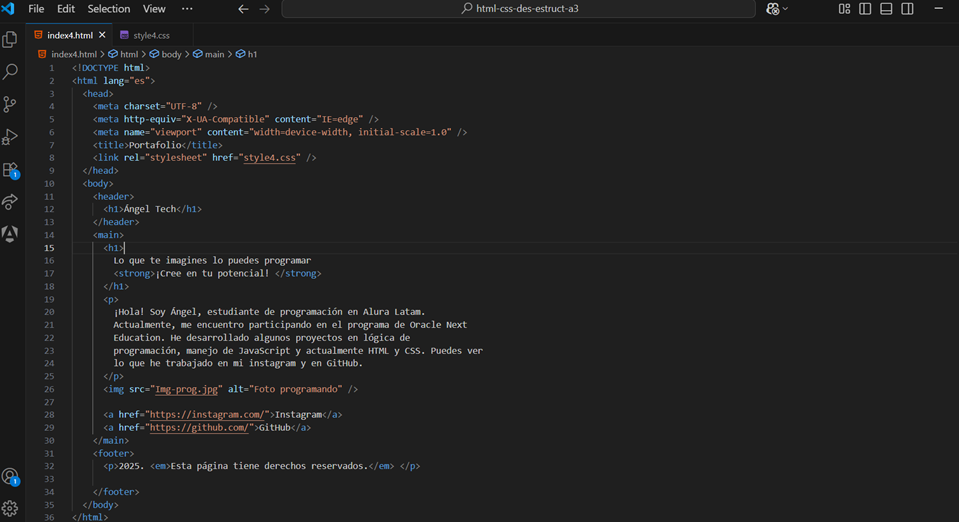Viewport: 959px width, 522px height.
Task: Select body in the breadcrumb
Action: point(171,54)
